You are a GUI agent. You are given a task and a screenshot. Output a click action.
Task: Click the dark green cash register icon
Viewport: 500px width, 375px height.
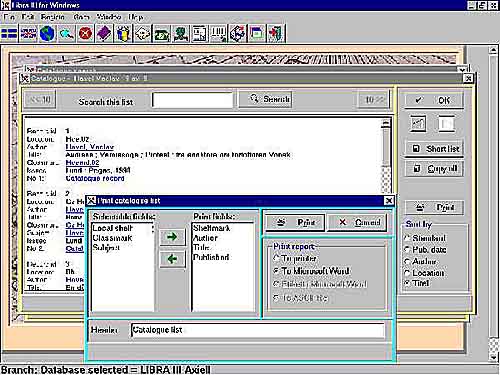click(x=161, y=33)
